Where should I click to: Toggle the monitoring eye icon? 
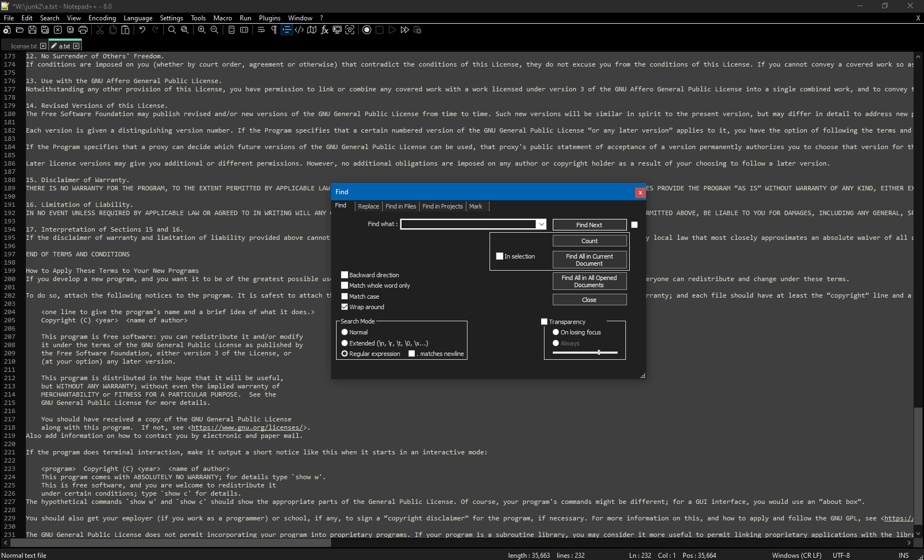350,30
